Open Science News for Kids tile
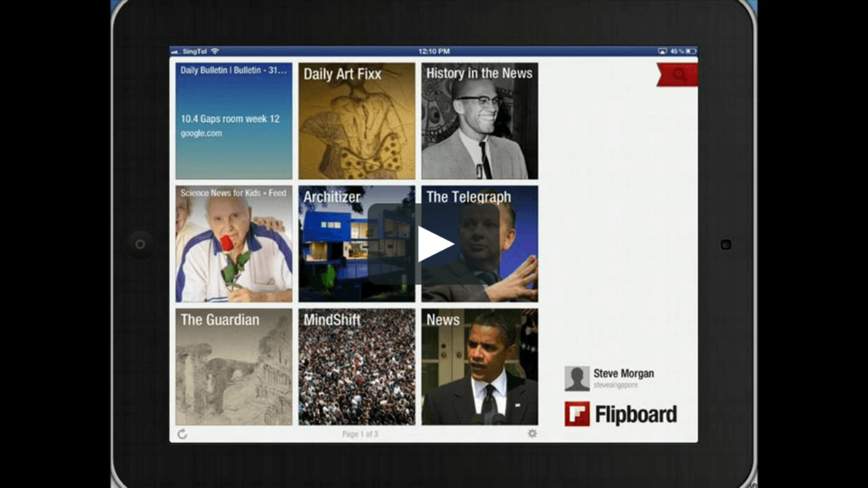The width and height of the screenshot is (868, 488). tap(234, 244)
